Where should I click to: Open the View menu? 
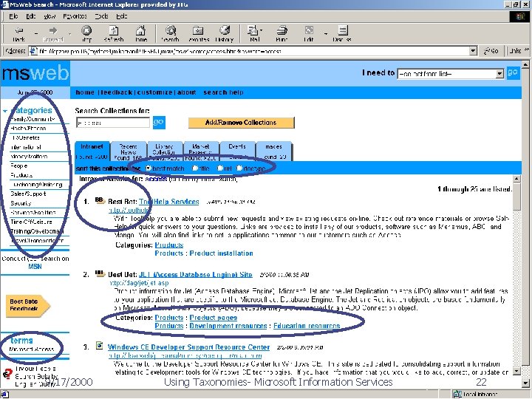(50, 16)
